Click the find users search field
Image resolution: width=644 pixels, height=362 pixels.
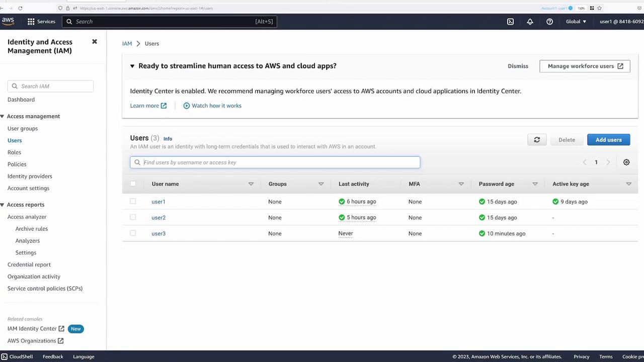point(280,162)
